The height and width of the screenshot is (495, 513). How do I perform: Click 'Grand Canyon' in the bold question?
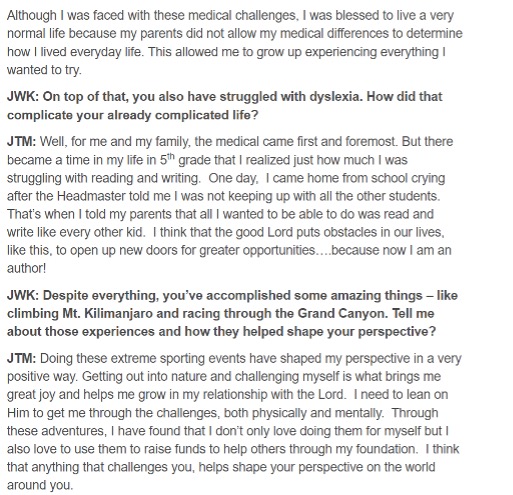click(x=342, y=314)
